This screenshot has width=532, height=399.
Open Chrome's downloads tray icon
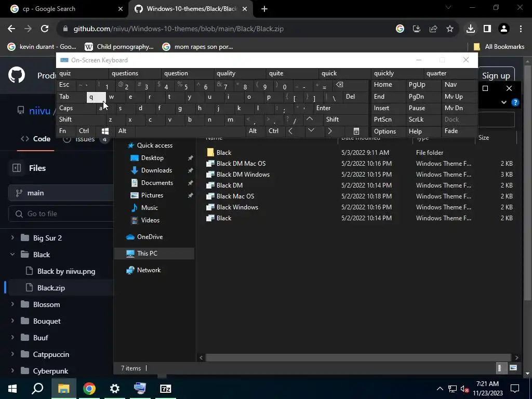point(470,29)
